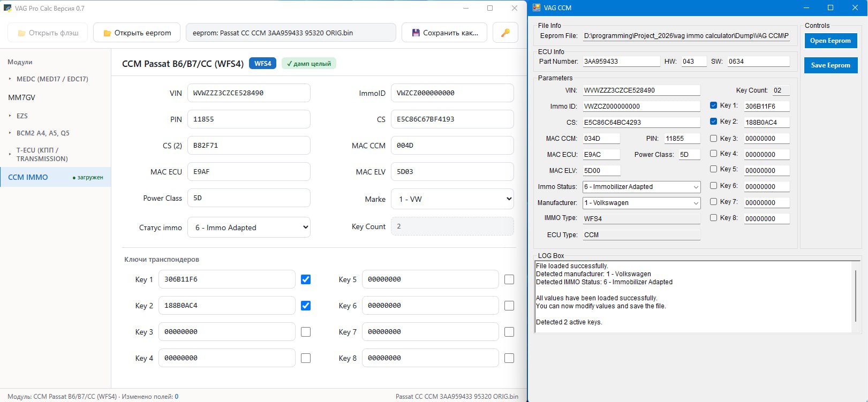Screen dimensions: 868x402
Task: Open the Marke dropdown showing 1 - VW
Action: click(x=452, y=199)
